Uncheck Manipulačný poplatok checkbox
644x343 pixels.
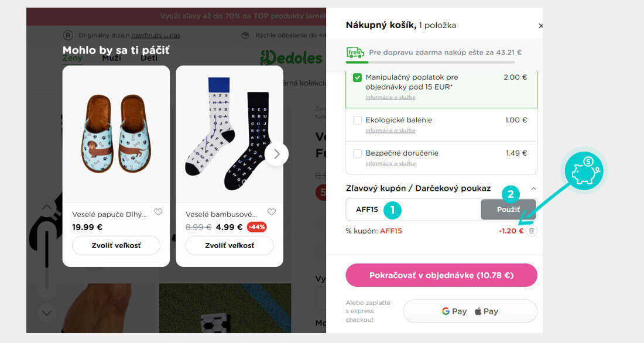tap(357, 77)
